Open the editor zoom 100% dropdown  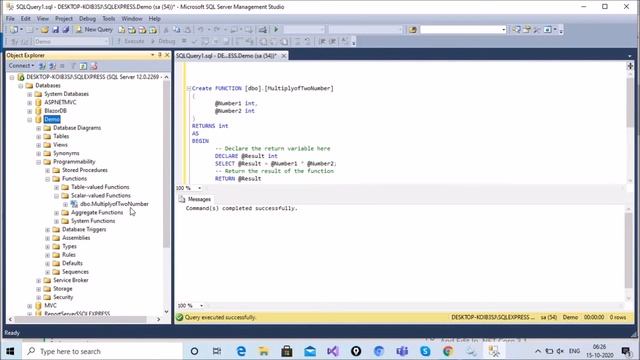200,188
